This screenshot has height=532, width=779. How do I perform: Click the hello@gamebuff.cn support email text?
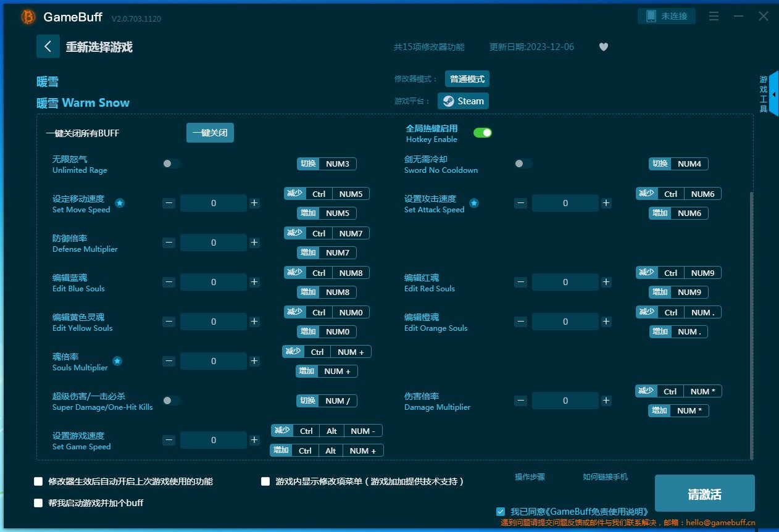720,522
